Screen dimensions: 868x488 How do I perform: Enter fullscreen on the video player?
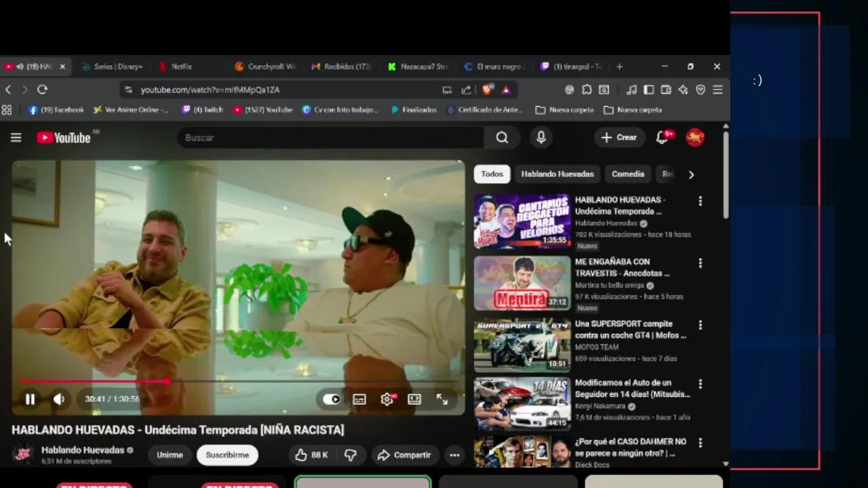click(x=442, y=399)
